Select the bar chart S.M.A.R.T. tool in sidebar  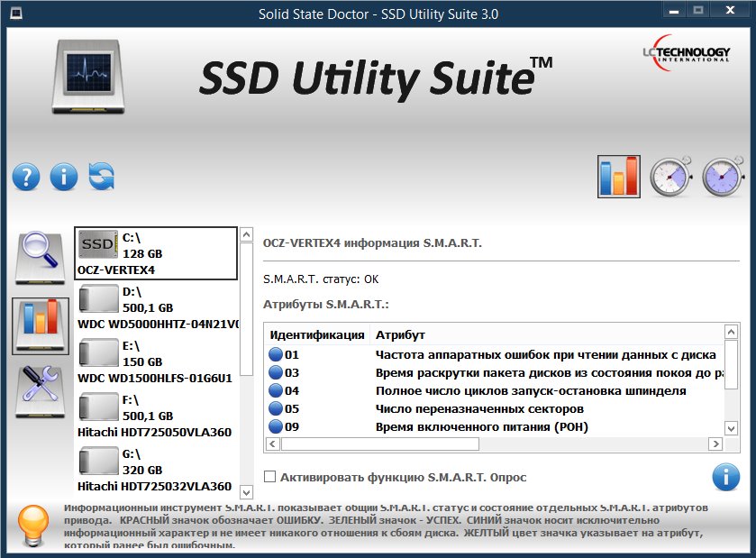coord(41,325)
